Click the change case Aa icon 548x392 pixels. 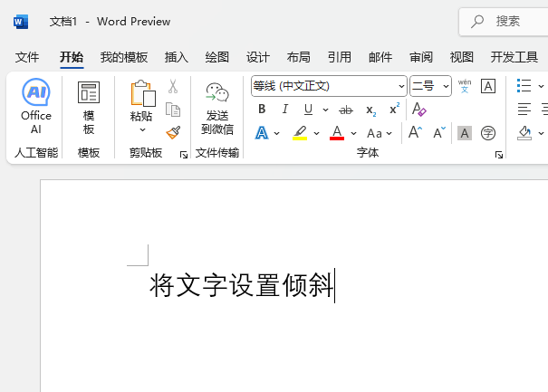coord(374,133)
